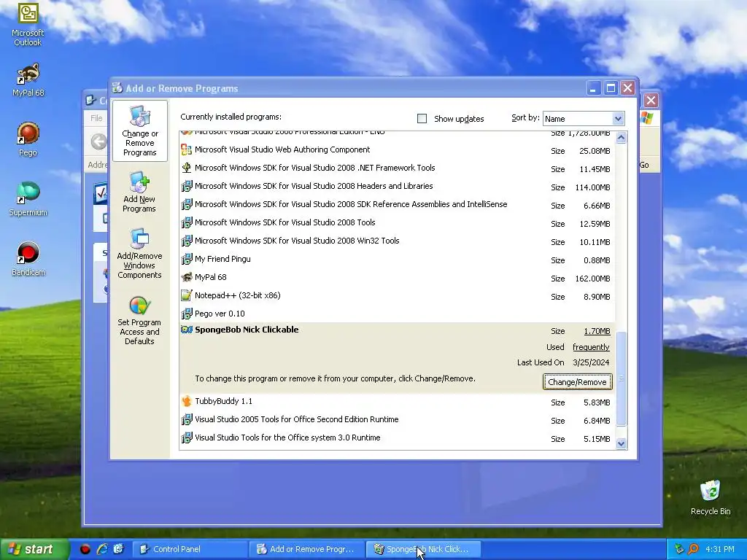Screen dimensions: 747x560
Task: Select SDK Reference Assemblies and IntelliSense entry
Action: tap(398, 205)
